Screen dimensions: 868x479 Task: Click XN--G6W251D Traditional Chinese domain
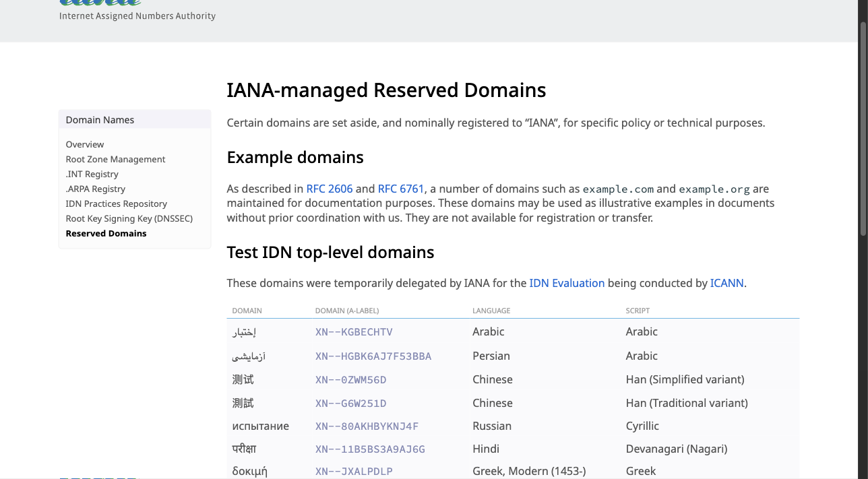pyautogui.click(x=350, y=404)
